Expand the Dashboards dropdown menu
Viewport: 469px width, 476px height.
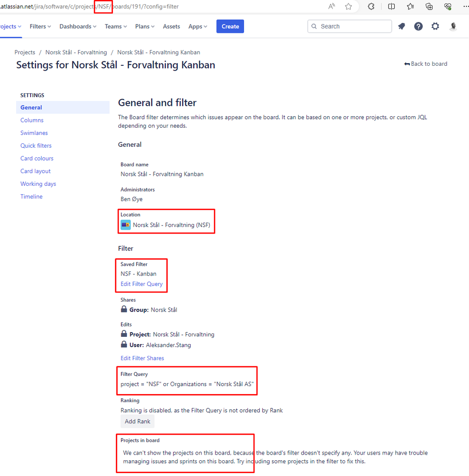coord(78,26)
